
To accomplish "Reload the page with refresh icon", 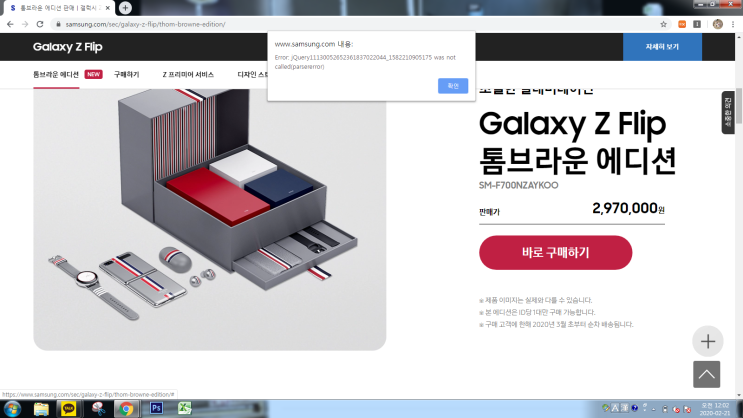I will (x=40, y=24).
